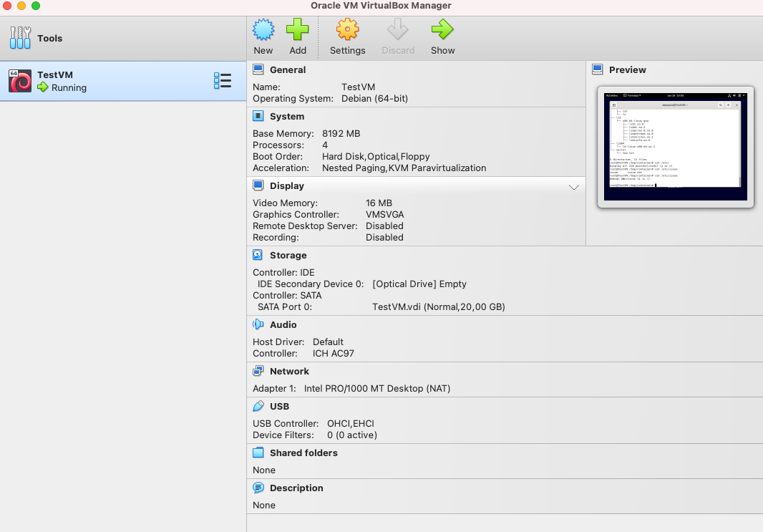Open the Display section heading link
The width and height of the screenshot is (763, 532).
(287, 186)
